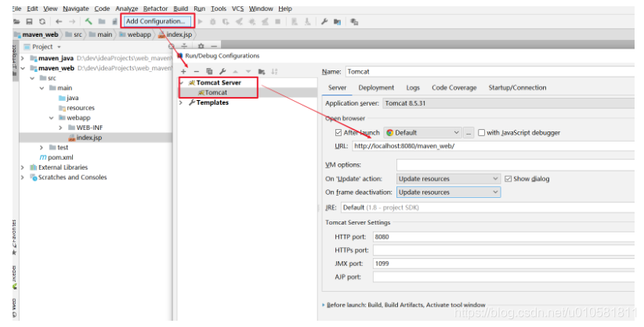Click the green Build Project hammer
The image size is (644, 327).
click(x=89, y=21)
